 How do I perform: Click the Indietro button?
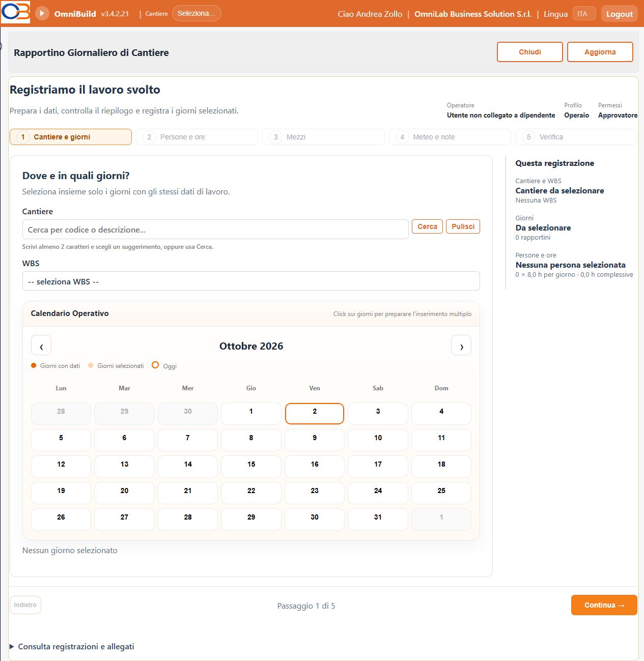(x=25, y=605)
